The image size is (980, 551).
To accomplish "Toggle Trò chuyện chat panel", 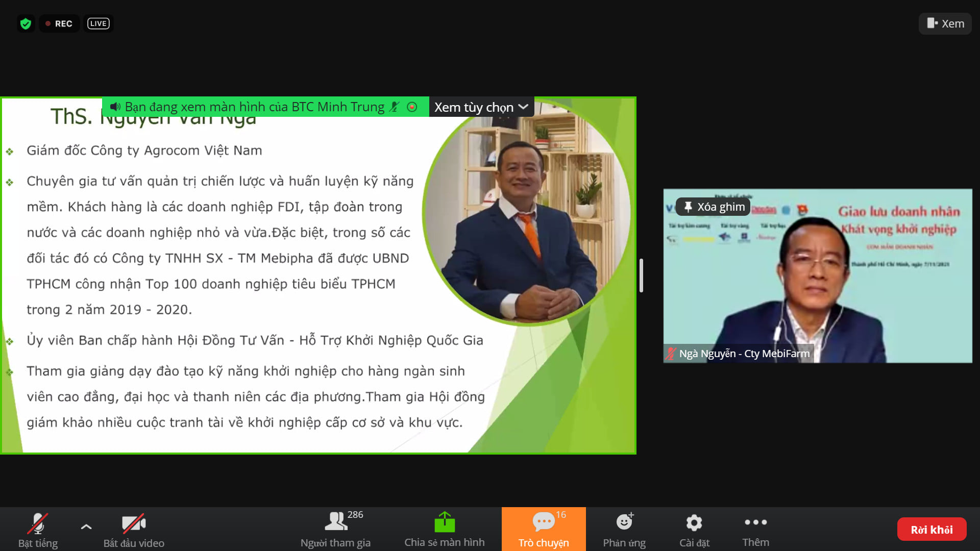I will point(544,529).
